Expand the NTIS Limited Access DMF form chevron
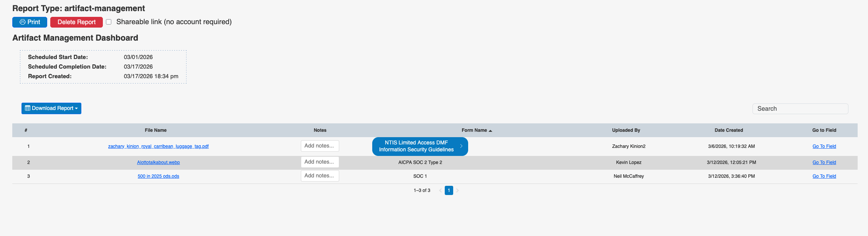 461,146
